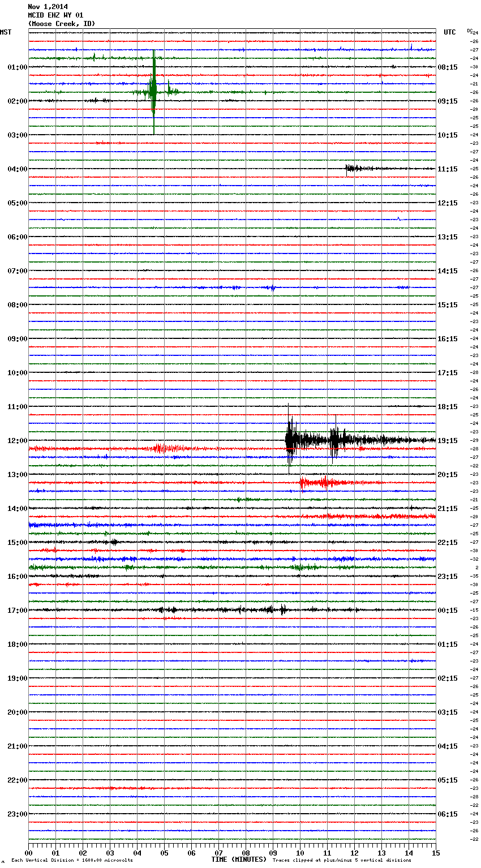
Task: Select the 04:00 MST hour label
Action: tap(18, 169)
